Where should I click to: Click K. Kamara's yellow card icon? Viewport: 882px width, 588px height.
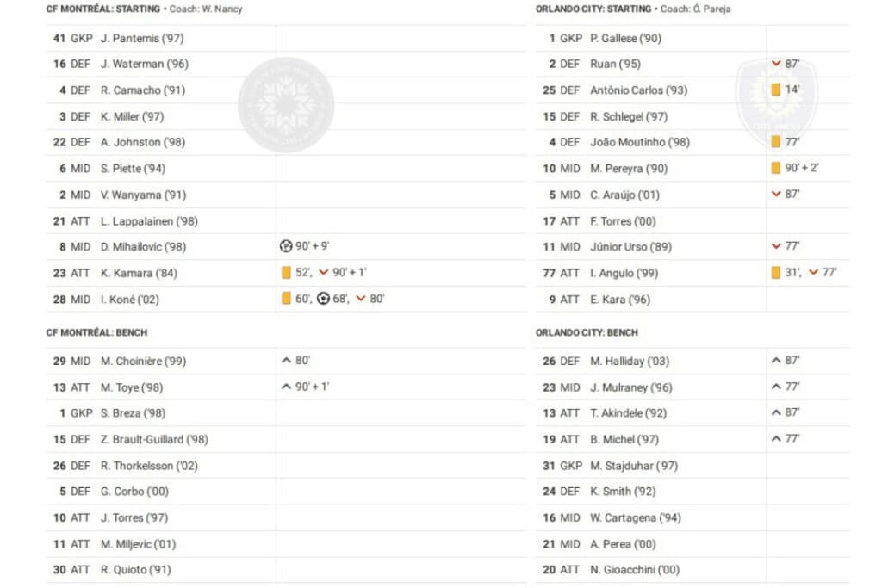(286, 273)
